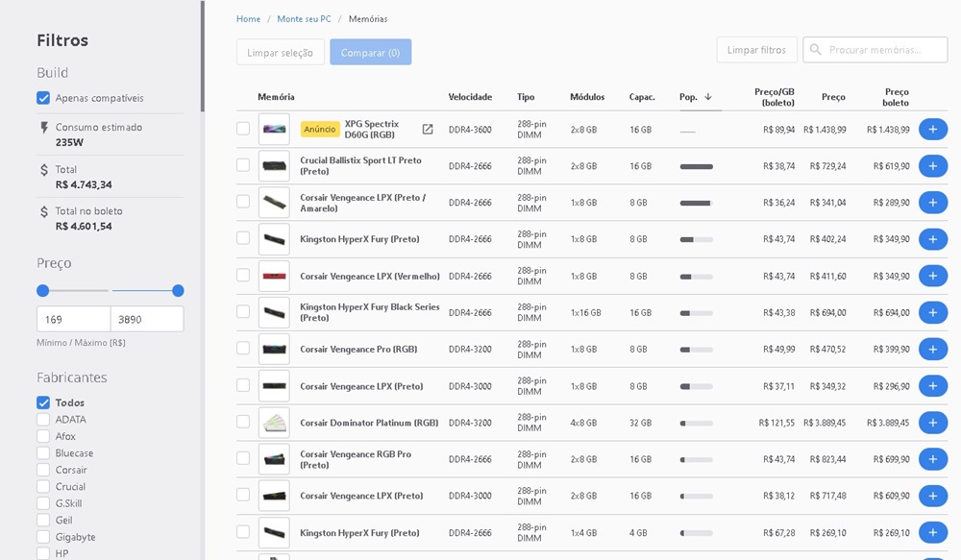961x560 pixels.
Task: Add Corsair Vengeance LPX (Preto / Amarelo)
Action: click(x=933, y=203)
